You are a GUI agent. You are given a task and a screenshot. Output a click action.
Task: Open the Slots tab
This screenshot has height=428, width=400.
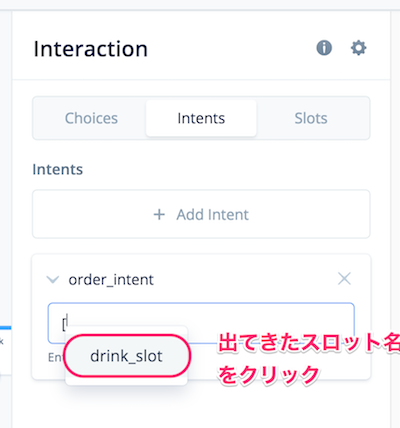pos(311,118)
